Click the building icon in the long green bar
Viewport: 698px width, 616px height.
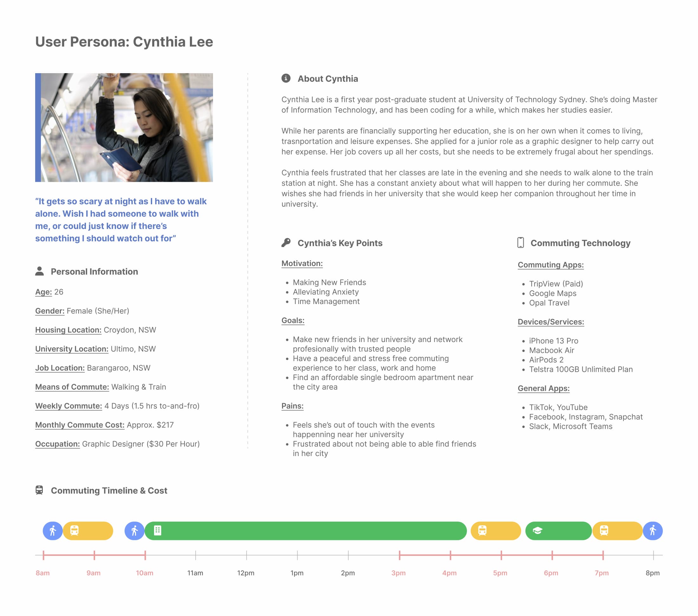158,531
